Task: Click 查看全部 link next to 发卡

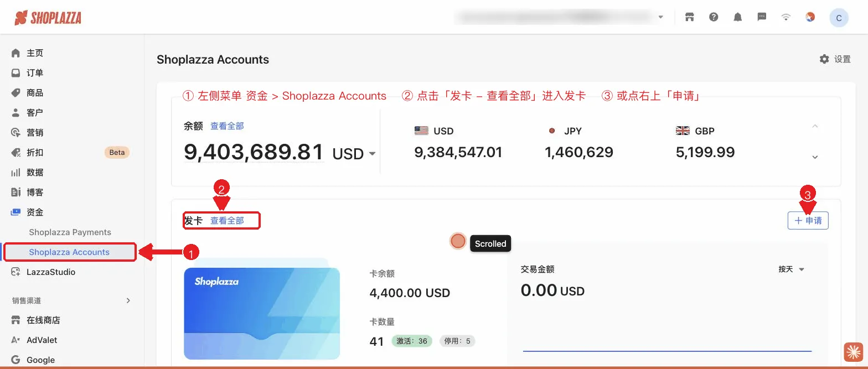Action: click(x=227, y=221)
